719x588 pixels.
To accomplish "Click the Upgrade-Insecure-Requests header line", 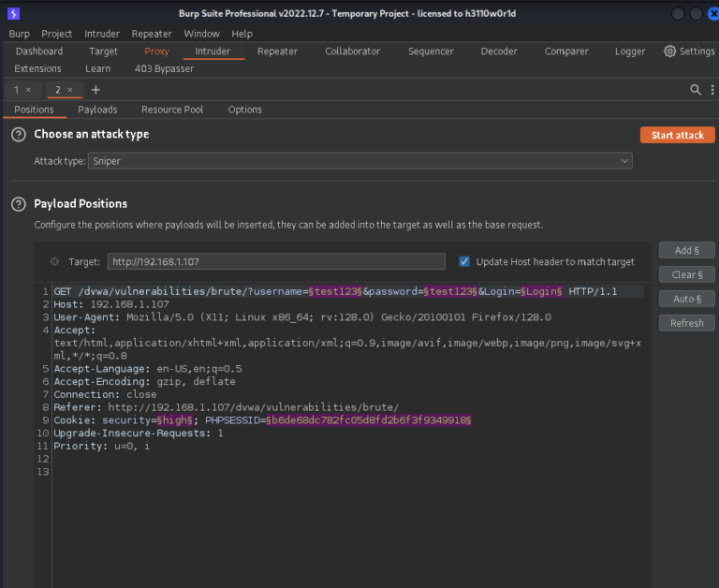I will click(x=139, y=433).
